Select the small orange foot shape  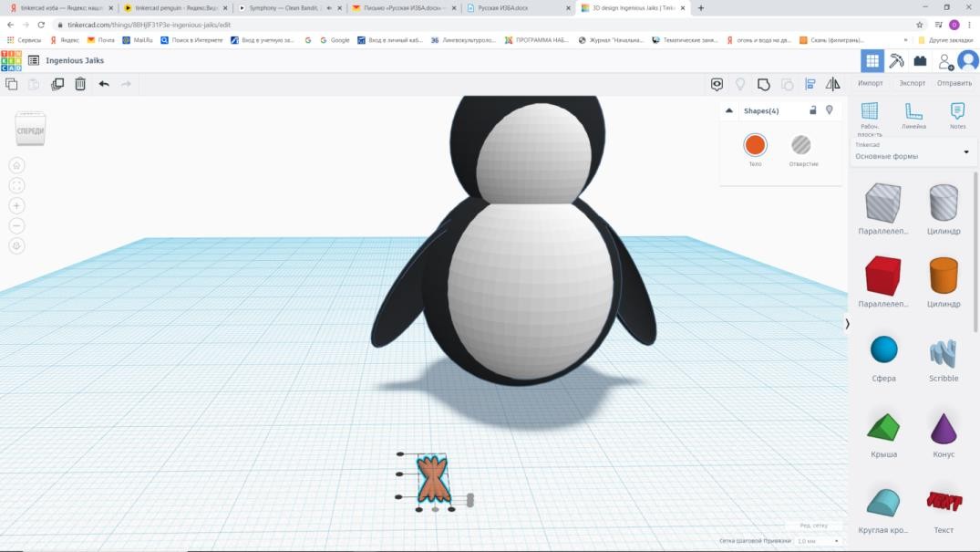pyautogui.click(x=432, y=479)
